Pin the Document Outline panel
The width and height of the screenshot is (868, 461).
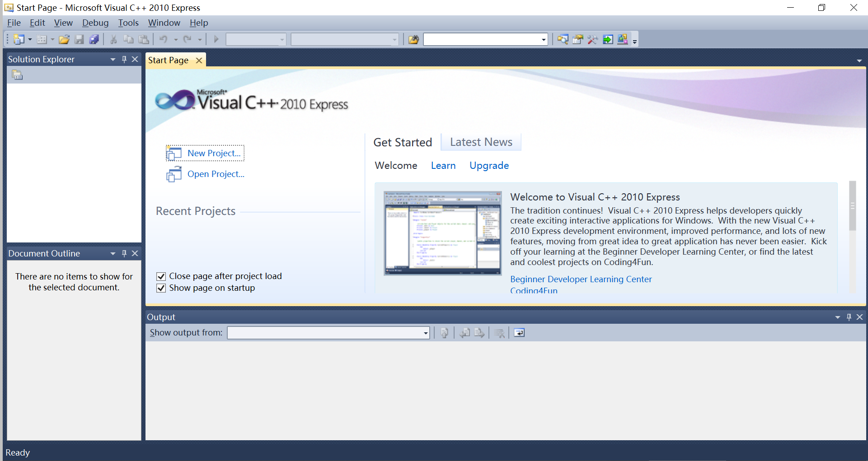[124, 253]
